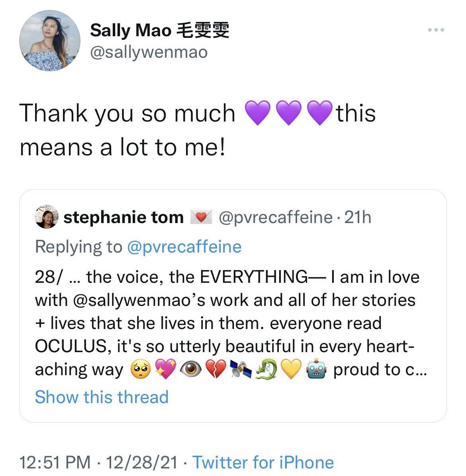The height and width of the screenshot is (476, 466).
Task: Click the Twitter for iPhone source link
Action: click(263, 462)
